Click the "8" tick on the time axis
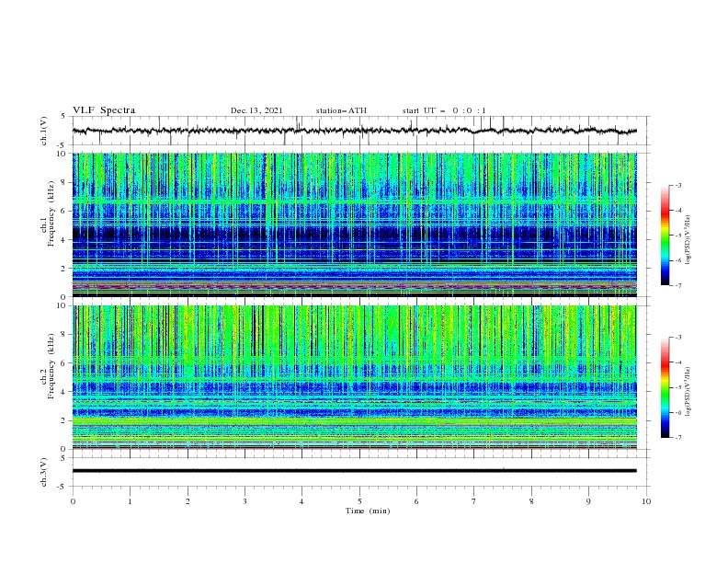Viewport: 728px width, 563px height. 531,501
